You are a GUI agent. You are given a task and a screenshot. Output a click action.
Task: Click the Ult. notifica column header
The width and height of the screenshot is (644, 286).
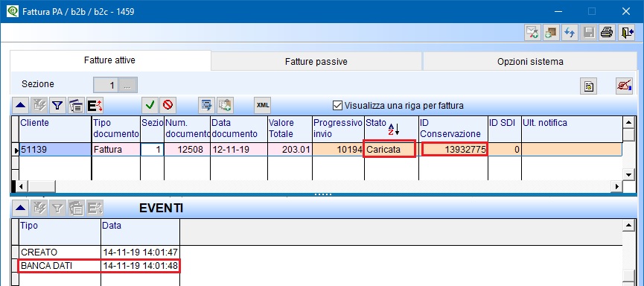571,128
